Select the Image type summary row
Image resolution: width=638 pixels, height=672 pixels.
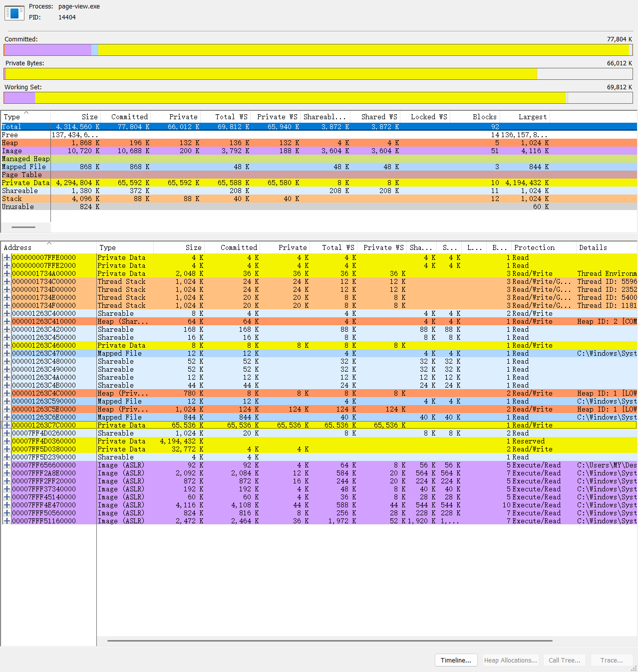(319, 151)
